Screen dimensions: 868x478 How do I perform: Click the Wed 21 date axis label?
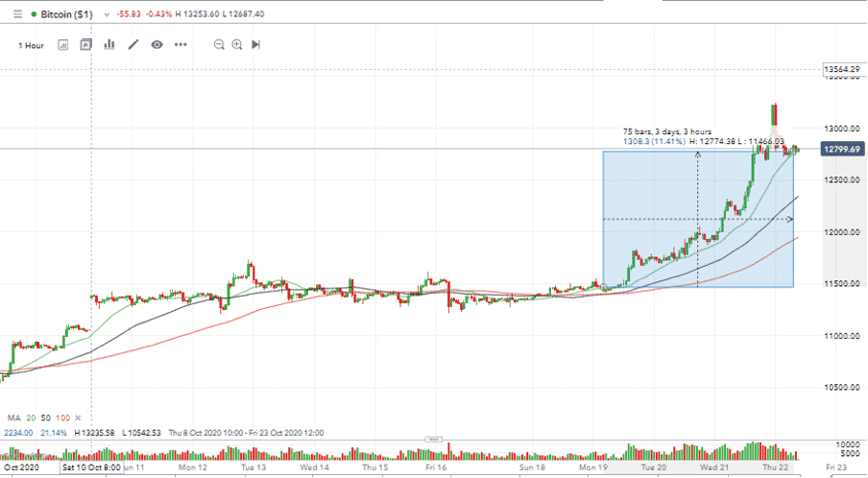coord(714,467)
